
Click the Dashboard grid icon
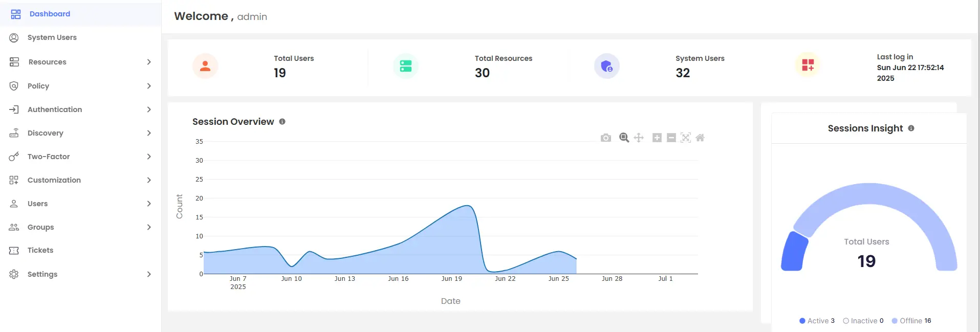16,14
